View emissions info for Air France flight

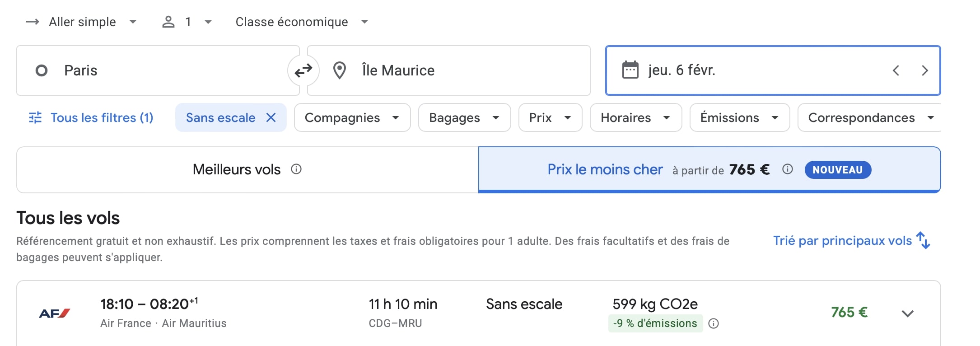pos(714,323)
